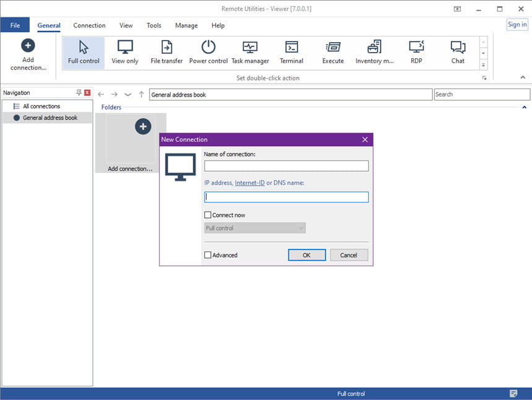The width and height of the screenshot is (532, 400).
Task: Open the Full control mode dropdown
Action: click(x=255, y=228)
